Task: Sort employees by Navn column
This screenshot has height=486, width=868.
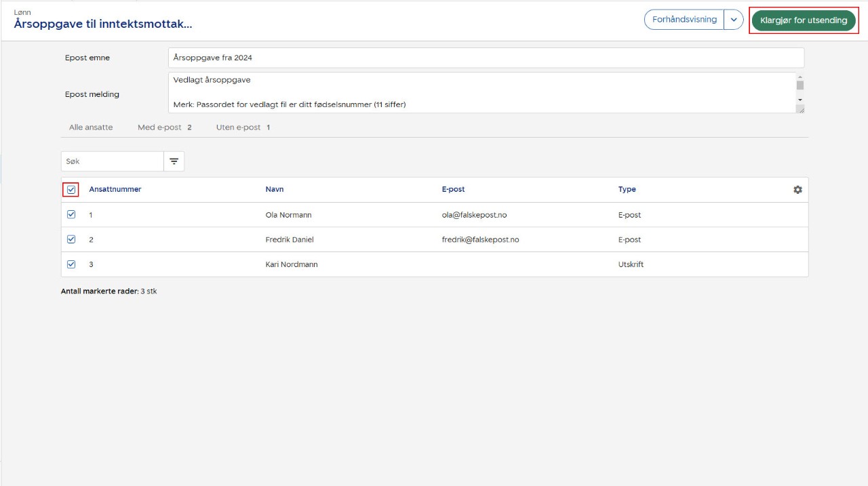Action: 275,189
